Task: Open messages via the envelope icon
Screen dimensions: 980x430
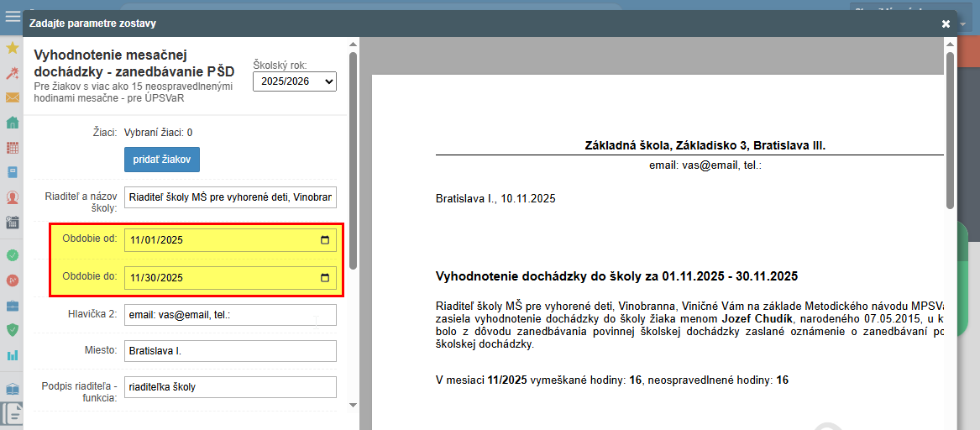Action: (13, 97)
